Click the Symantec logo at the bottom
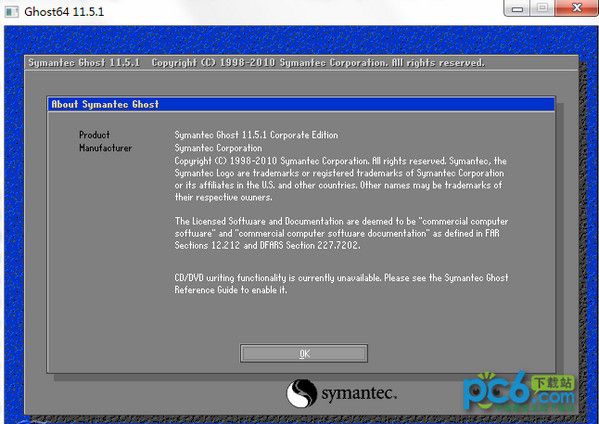599x424 pixels. click(x=342, y=393)
